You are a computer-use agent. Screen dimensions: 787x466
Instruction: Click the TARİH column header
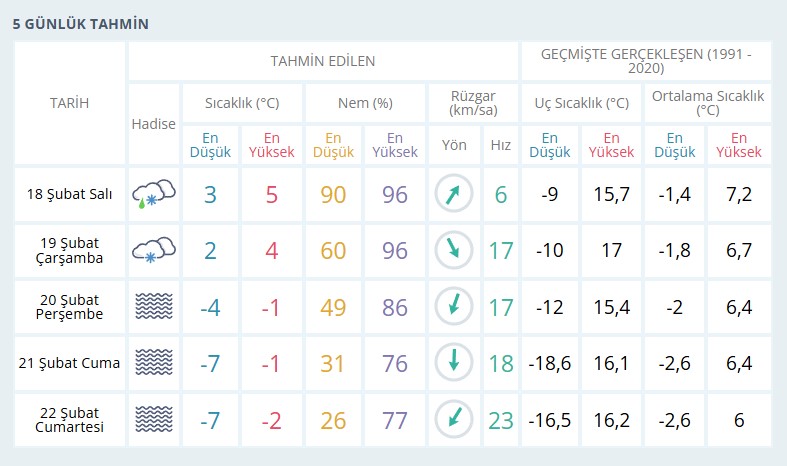[x=70, y=102]
